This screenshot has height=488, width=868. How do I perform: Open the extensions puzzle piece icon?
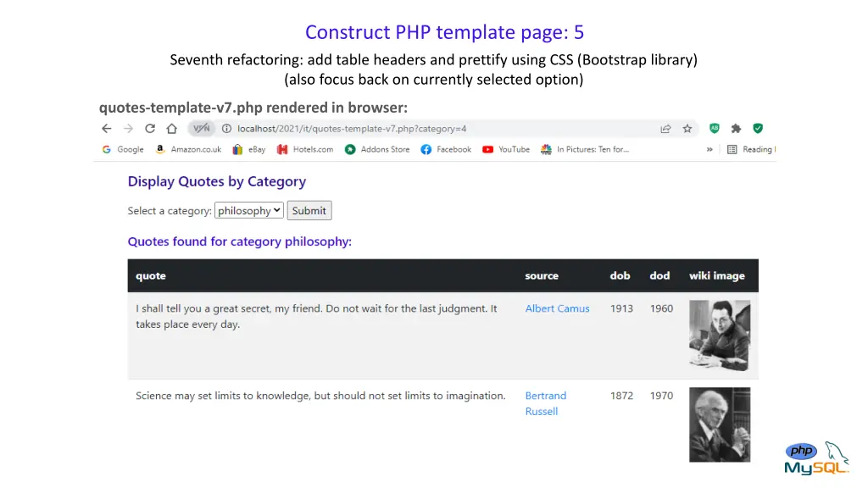tap(736, 129)
